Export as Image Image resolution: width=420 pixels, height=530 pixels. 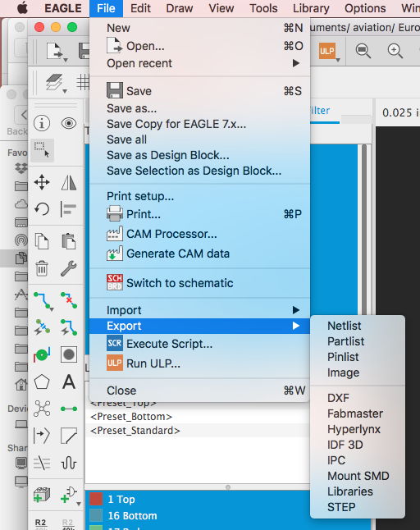358,372
